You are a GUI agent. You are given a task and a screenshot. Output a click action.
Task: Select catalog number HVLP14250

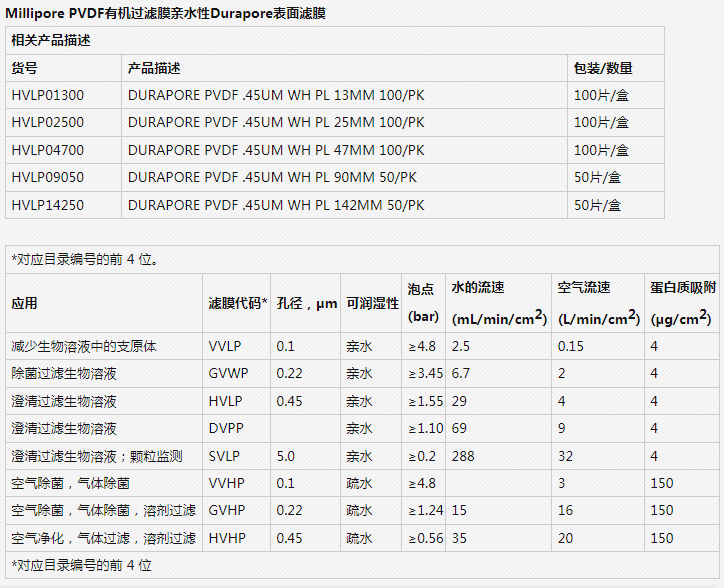(x=48, y=205)
